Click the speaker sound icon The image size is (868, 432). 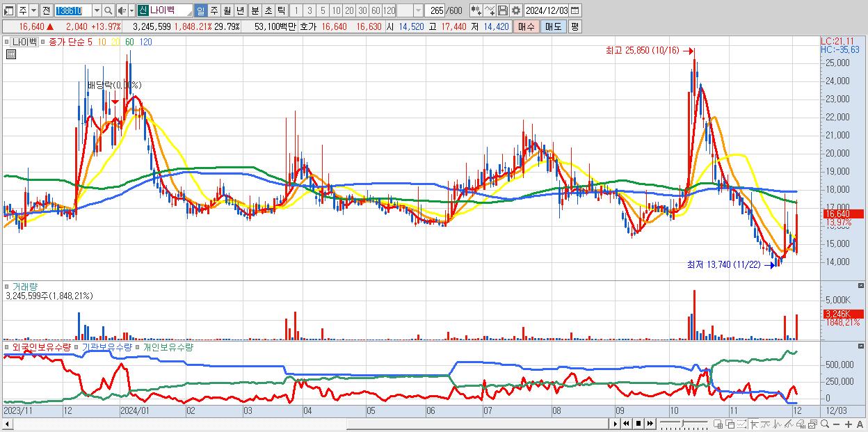(x=122, y=10)
